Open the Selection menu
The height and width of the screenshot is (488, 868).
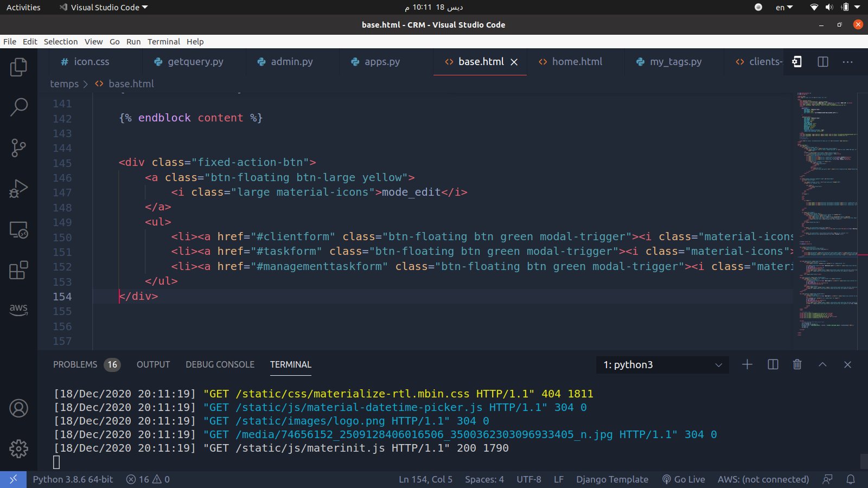pos(61,42)
